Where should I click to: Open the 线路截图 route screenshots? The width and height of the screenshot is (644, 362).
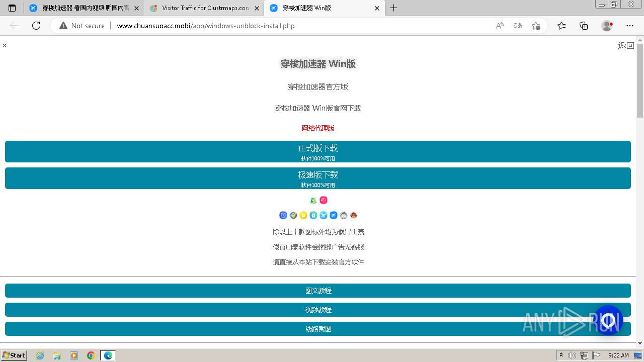pyautogui.click(x=318, y=329)
